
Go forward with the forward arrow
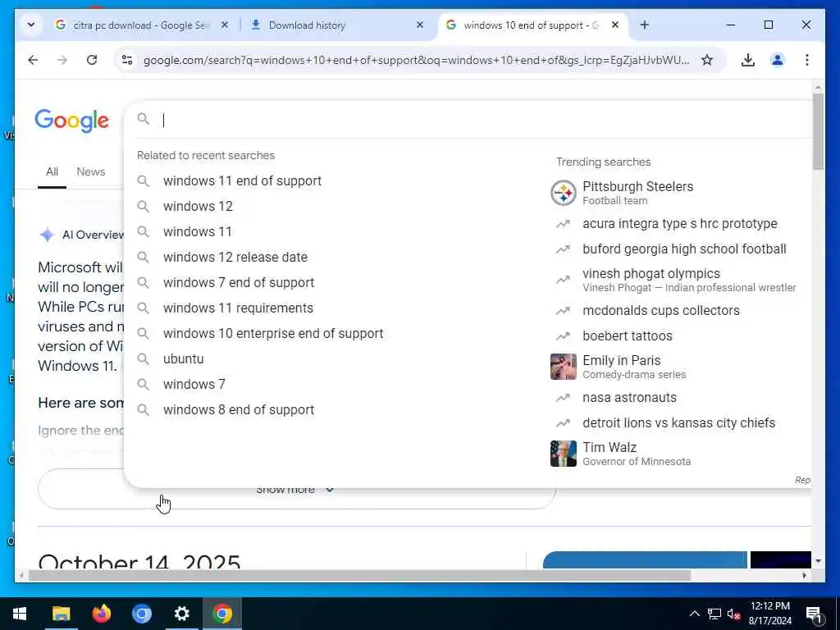pos(62,60)
